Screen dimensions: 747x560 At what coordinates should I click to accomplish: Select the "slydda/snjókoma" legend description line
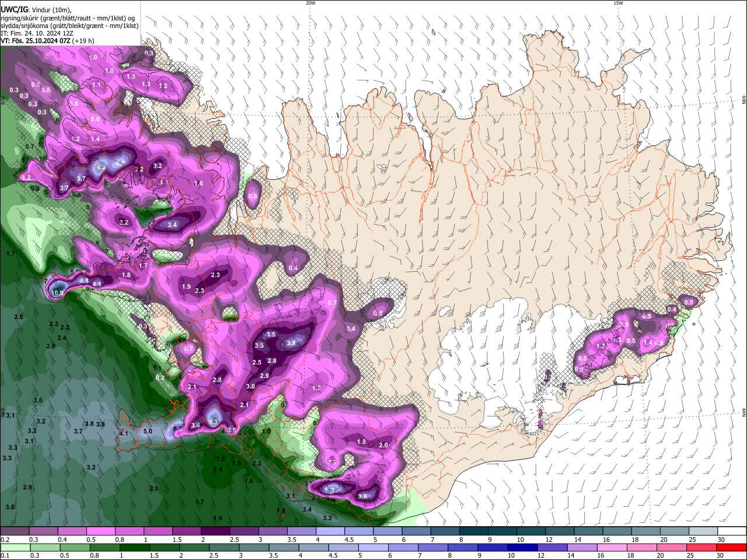pyautogui.click(x=69, y=26)
